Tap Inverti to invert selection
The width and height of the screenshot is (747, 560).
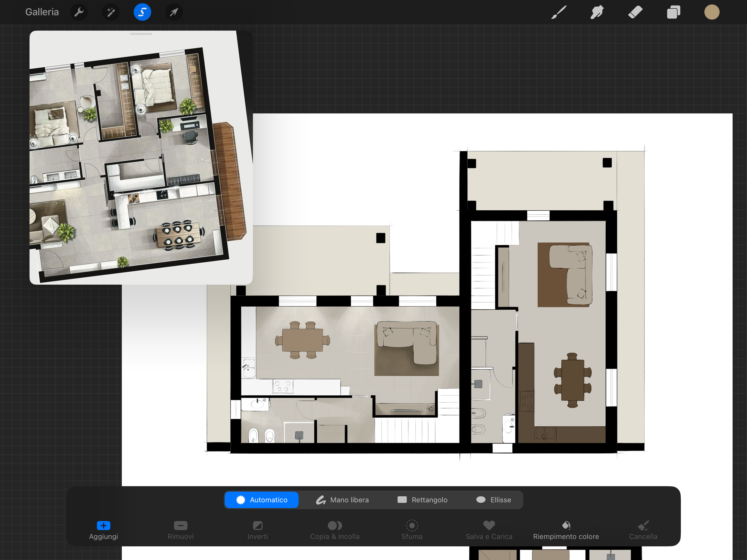pos(257,530)
